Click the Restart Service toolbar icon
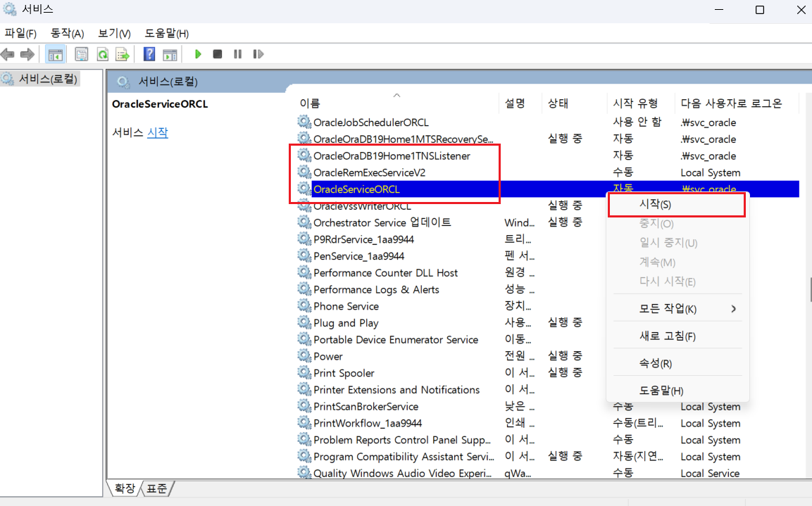 tap(258, 53)
